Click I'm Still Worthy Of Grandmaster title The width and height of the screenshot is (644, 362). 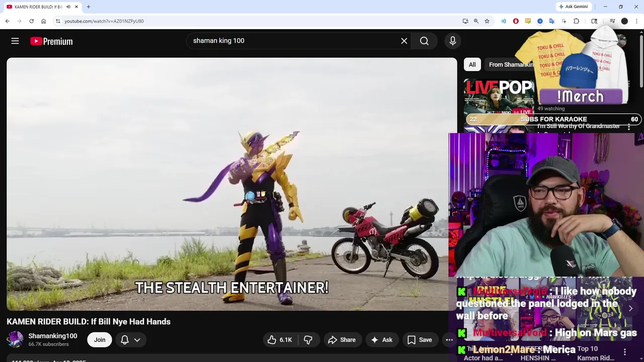[579, 126]
